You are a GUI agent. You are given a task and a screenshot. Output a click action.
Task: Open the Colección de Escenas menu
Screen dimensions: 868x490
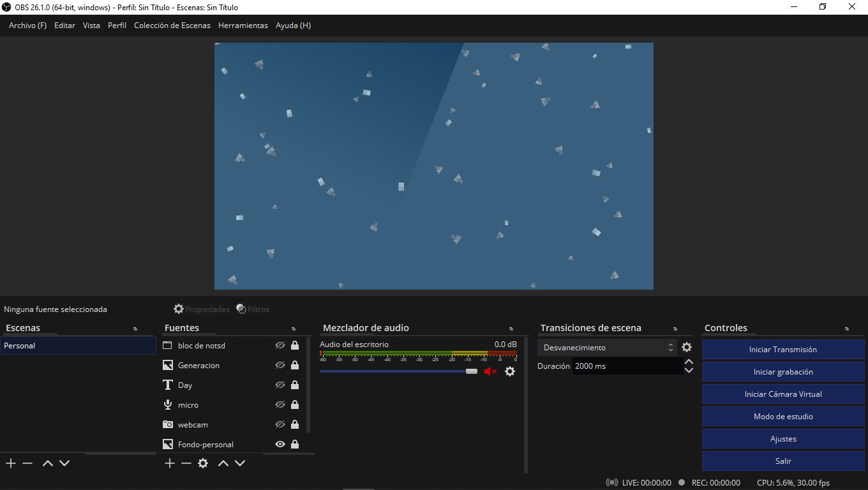[x=172, y=26]
